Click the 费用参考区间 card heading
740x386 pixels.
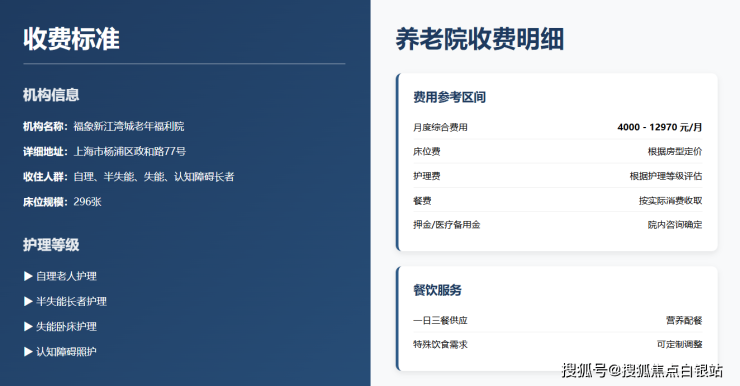[449, 97]
